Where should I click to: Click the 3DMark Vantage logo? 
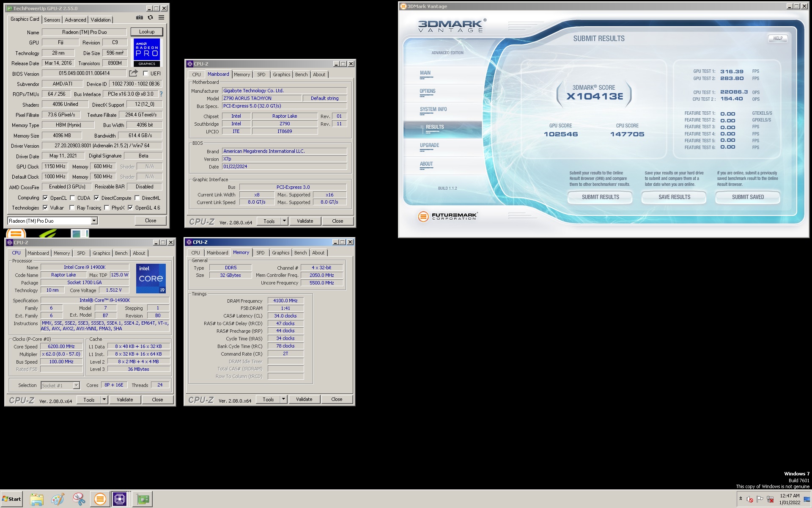click(x=452, y=26)
